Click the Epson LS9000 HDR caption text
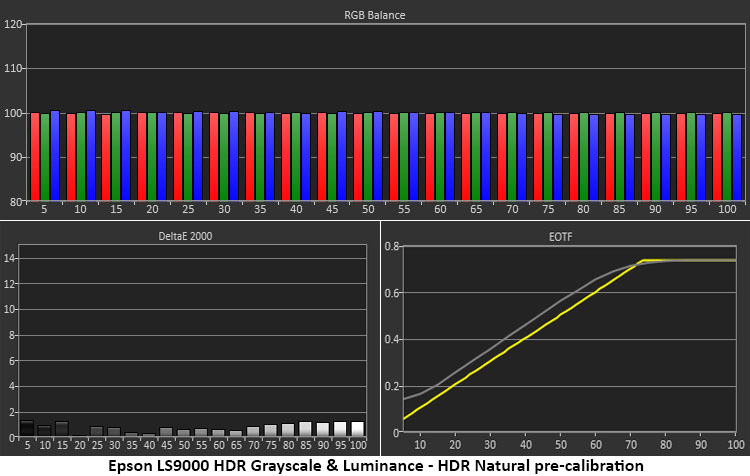Screen dimensions: 750x476 375,464
